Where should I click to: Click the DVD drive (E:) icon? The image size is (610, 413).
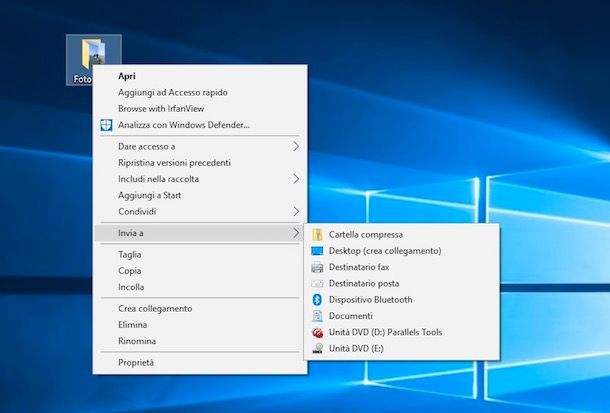317,348
